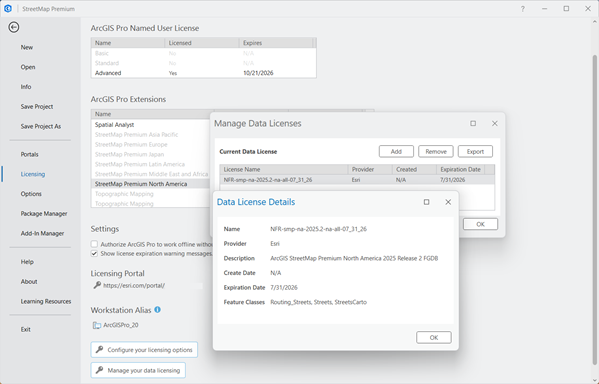
Task: Click Exit in the sidebar
Action: (x=26, y=329)
